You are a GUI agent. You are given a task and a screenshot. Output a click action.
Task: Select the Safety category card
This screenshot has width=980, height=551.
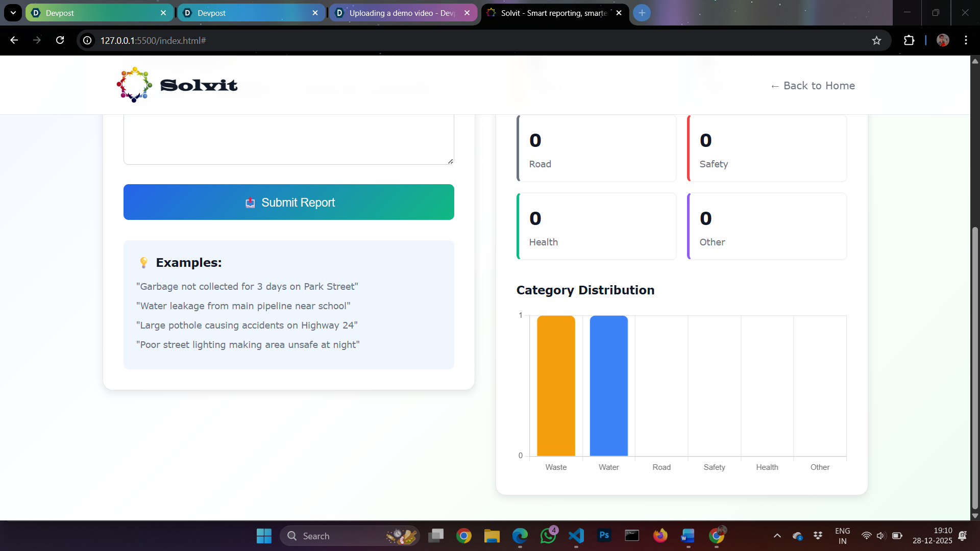coord(767,148)
